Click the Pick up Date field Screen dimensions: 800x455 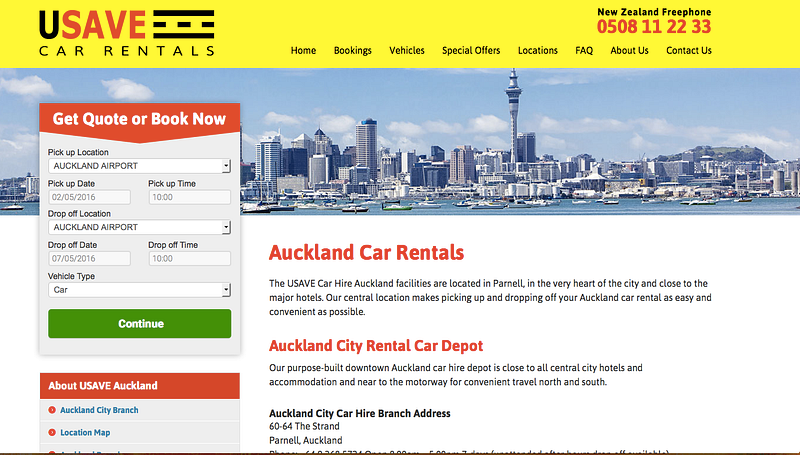[x=89, y=197]
